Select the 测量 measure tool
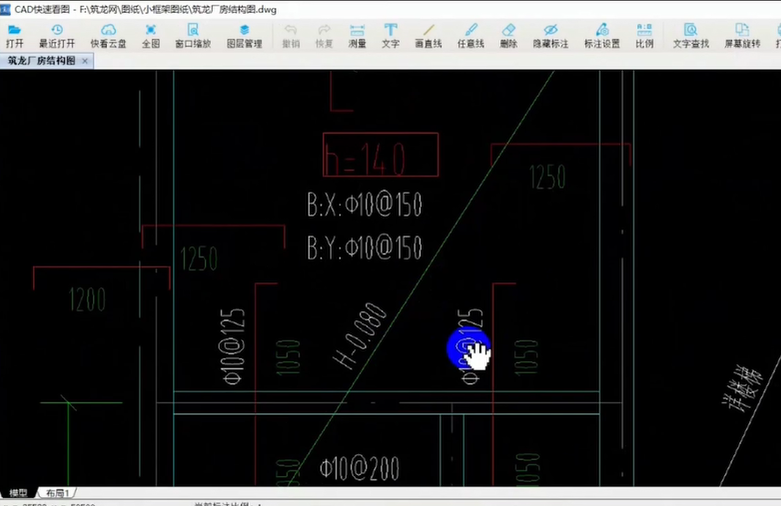This screenshot has height=506, width=781. (357, 35)
